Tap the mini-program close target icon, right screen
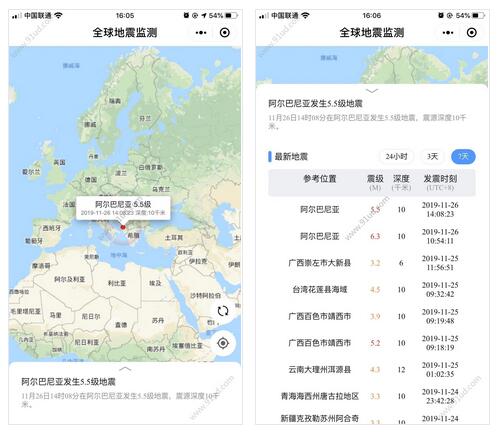 471,33
